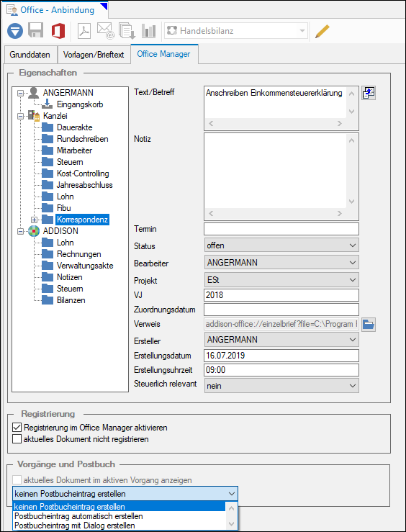The image size is (406, 532).
Task: Click the Notiz horizontal scrollbar left arrow
Action: pyautogui.click(x=211, y=213)
